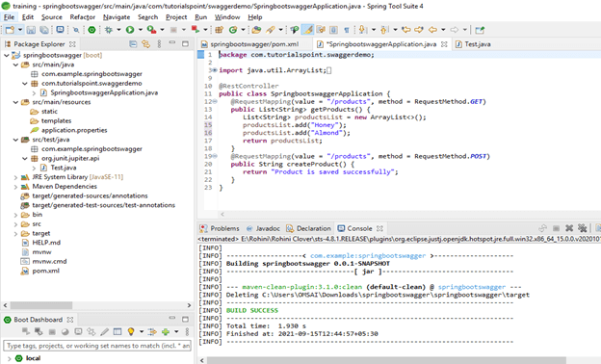Click the Relaunch red-square-green-arrow icon
The height and width of the screenshot is (364, 601).
(196, 30)
